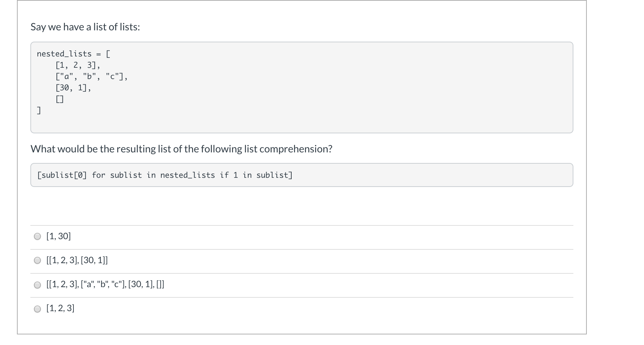Select the radio button for [1, 2, 3]
The image size is (644, 345).
37,309
